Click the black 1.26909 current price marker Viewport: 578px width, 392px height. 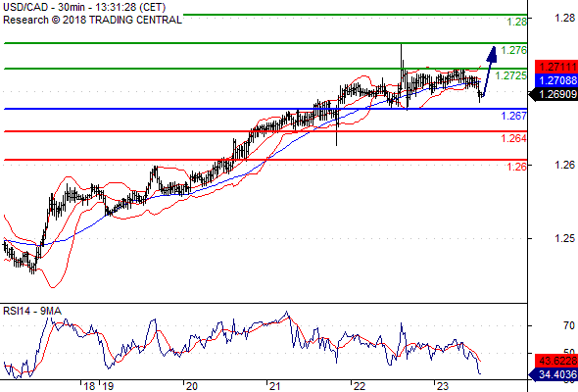pyautogui.click(x=554, y=94)
